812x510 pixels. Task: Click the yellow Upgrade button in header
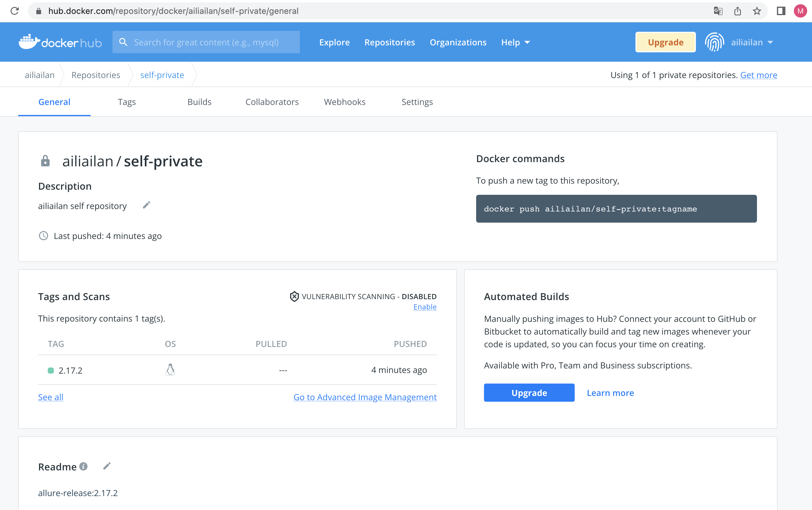[x=665, y=42]
